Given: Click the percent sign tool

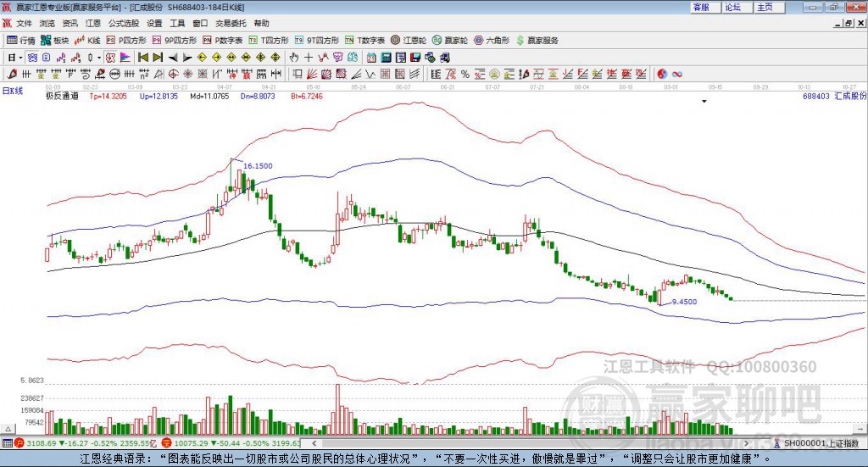Looking at the screenshot, I should (465, 74).
